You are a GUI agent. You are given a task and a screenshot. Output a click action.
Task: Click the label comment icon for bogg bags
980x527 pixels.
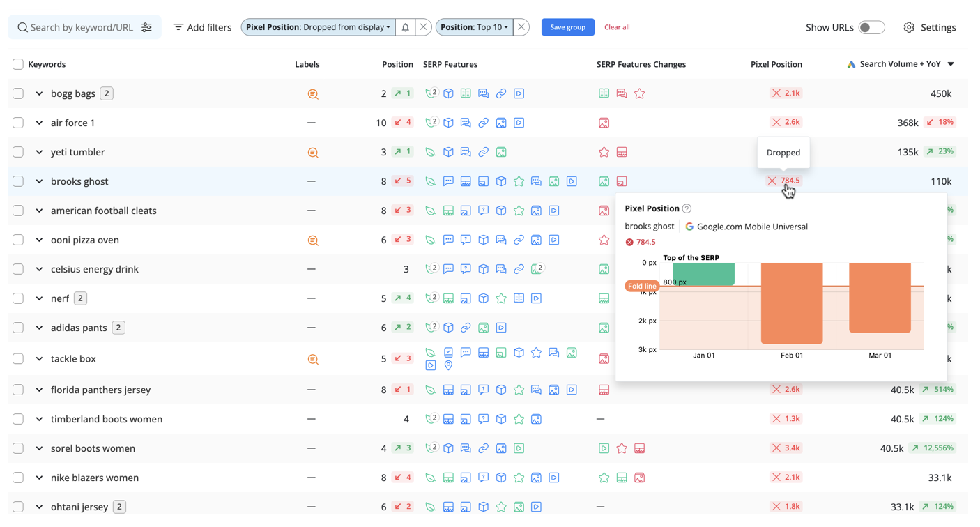point(313,94)
